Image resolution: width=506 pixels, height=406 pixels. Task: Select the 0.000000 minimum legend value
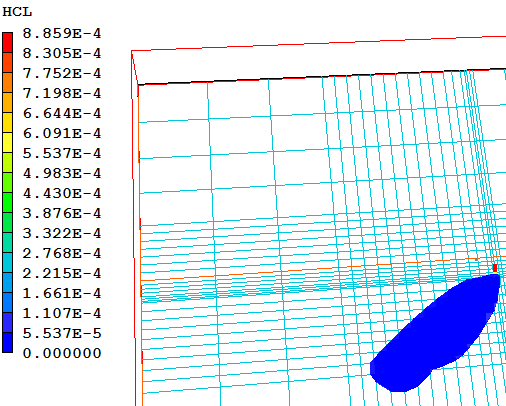click(x=62, y=353)
